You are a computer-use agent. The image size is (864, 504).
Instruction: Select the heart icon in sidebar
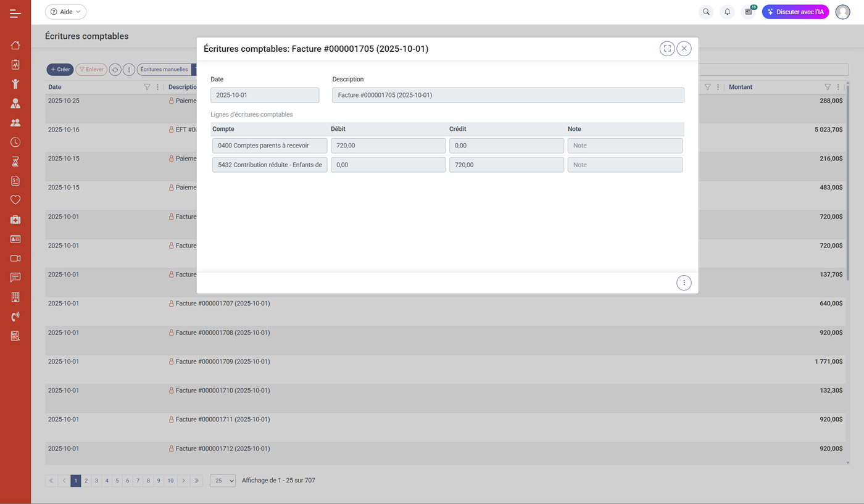pyautogui.click(x=15, y=199)
